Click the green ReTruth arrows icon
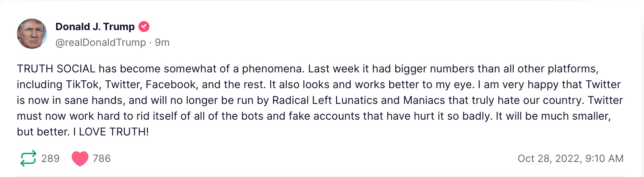Screen dimensions: 644x177 point(28,158)
